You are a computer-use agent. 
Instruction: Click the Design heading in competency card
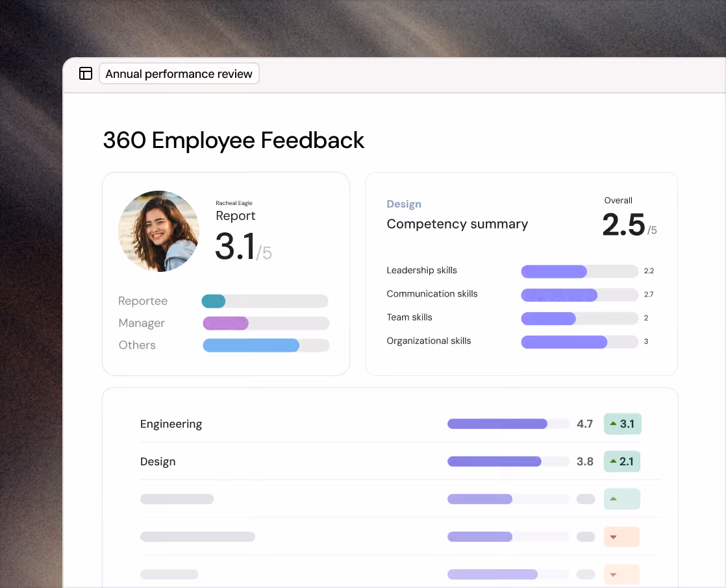[x=404, y=204]
